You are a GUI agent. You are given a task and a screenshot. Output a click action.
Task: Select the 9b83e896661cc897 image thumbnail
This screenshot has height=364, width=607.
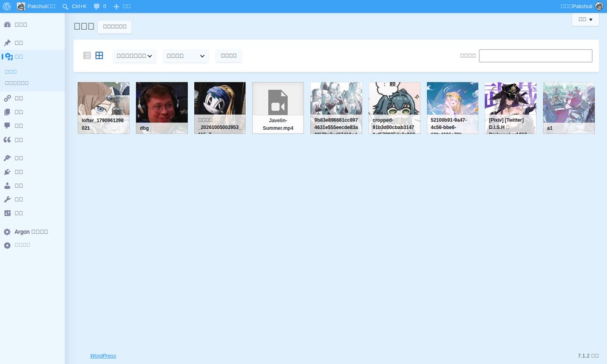(x=336, y=108)
